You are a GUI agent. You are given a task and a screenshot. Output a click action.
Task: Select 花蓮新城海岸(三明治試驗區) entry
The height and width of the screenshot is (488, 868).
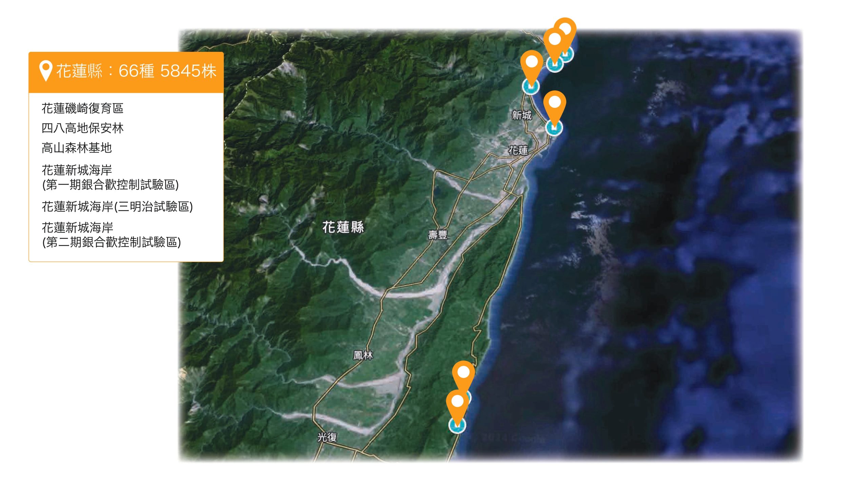(x=117, y=206)
